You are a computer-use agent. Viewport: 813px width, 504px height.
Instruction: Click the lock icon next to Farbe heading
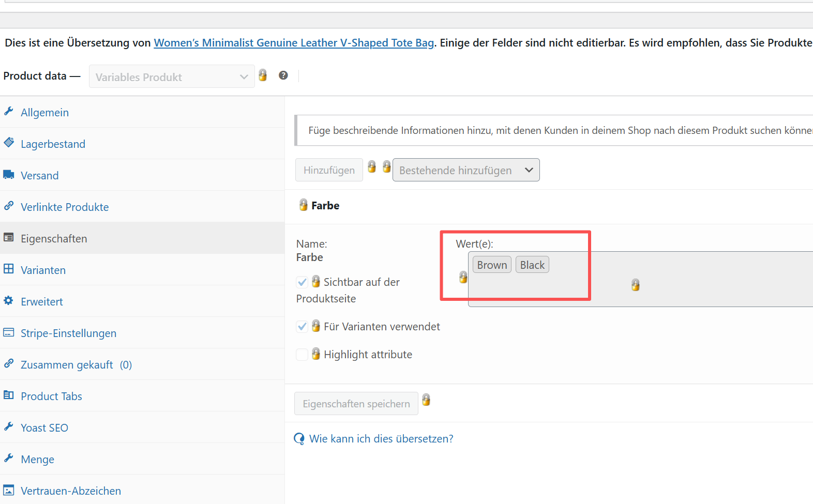click(304, 205)
